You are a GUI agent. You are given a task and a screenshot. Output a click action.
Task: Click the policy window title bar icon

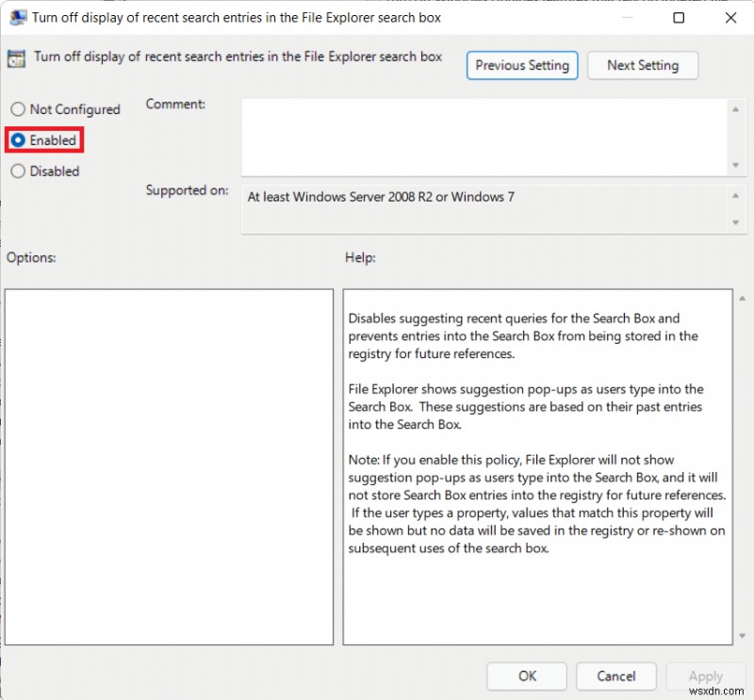[x=17, y=17]
